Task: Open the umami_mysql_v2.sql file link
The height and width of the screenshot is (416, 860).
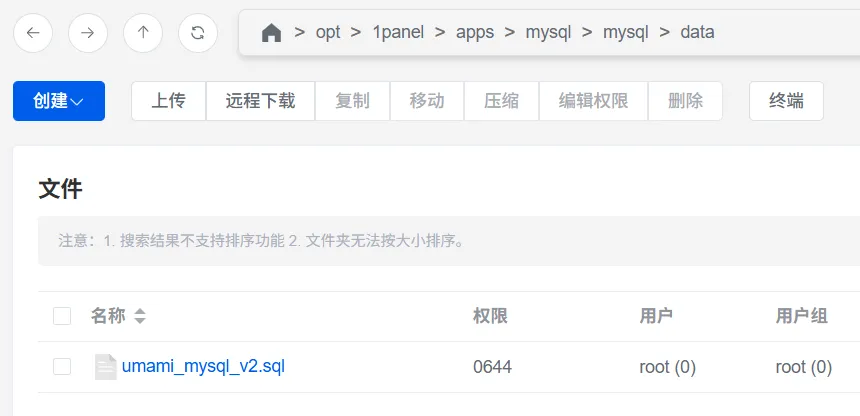Action: click(x=203, y=367)
